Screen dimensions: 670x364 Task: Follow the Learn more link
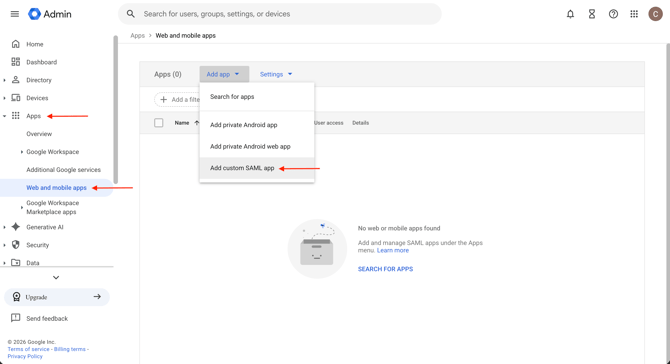point(393,250)
